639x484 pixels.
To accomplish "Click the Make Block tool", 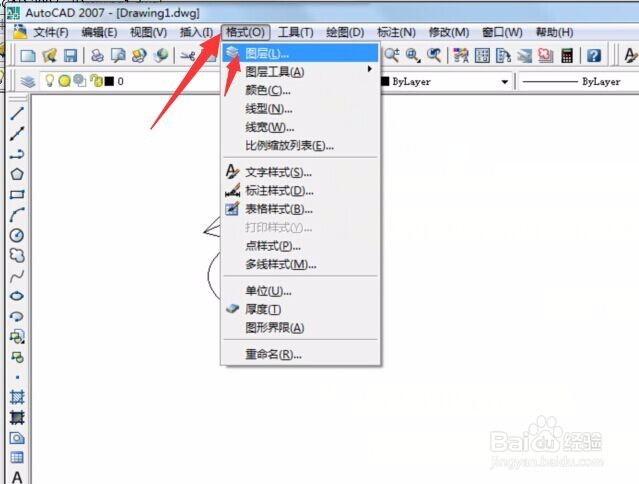I will coord(17,357).
